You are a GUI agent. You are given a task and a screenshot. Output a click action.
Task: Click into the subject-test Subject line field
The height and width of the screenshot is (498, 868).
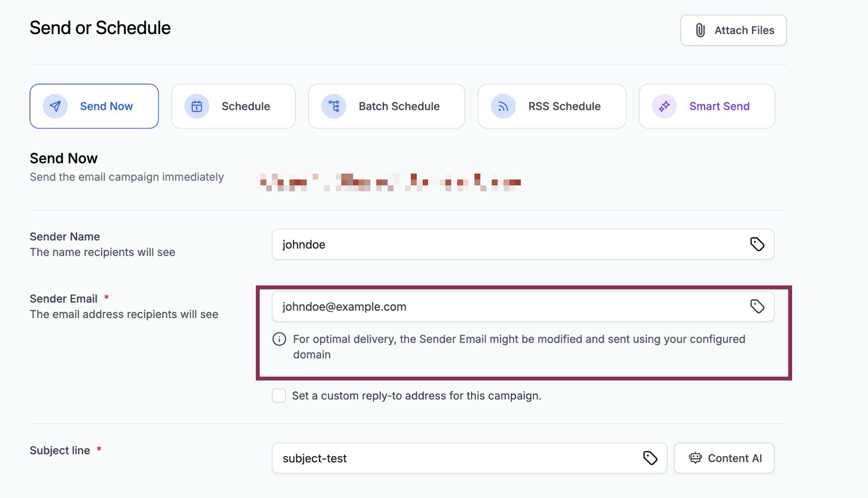click(x=454, y=458)
